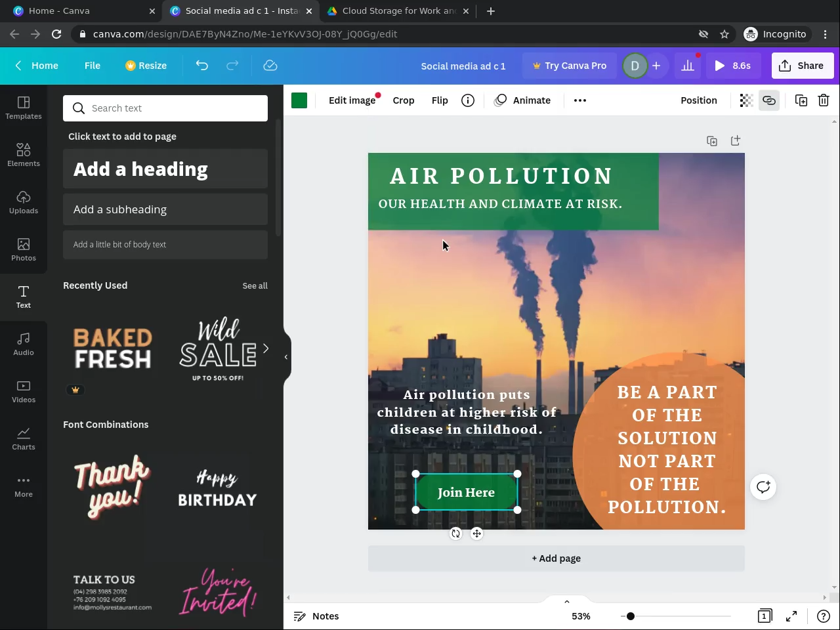Select the Talk To Us font combination
Image resolution: width=840 pixels, height=630 pixels.
[113, 593]
